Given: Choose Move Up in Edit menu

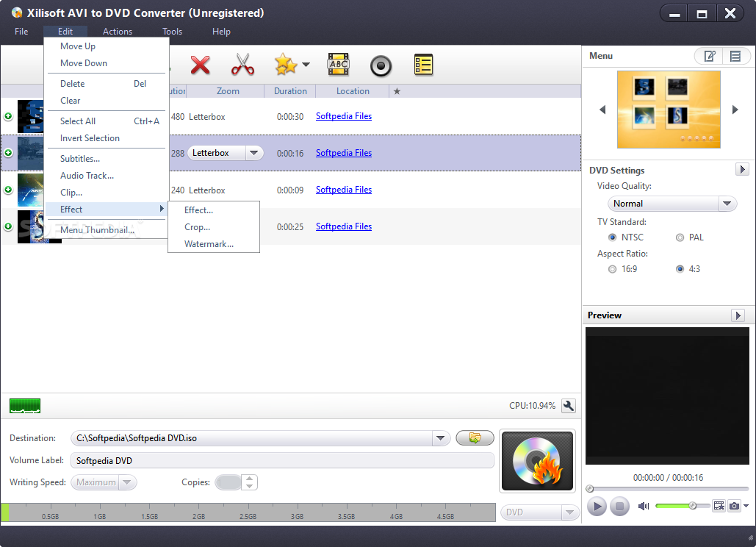Looking at the screenshot, I should tap(107, 46).
